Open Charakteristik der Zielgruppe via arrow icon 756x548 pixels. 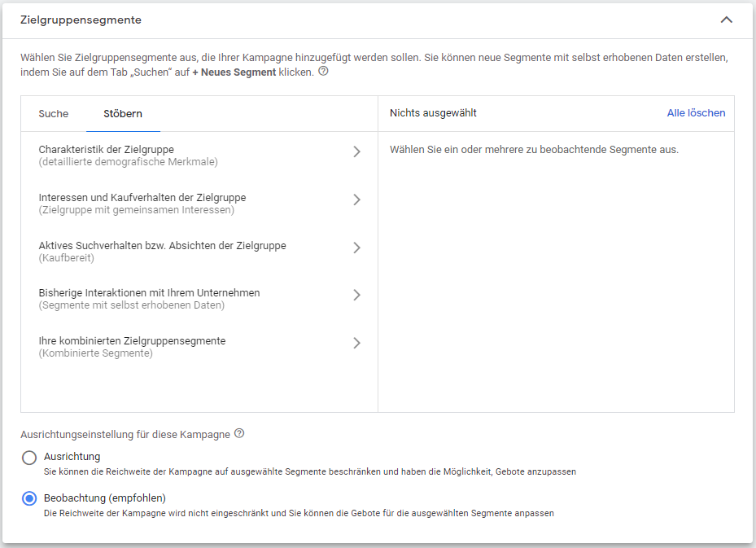coord(356,151)
